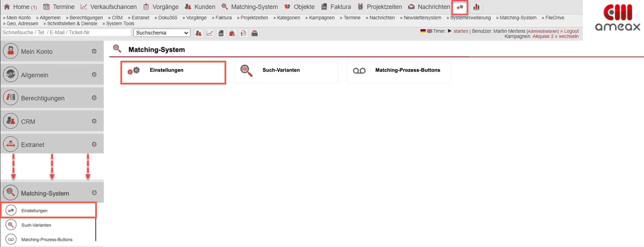Open the settings gears icon in top navigation
Viewport: 644px width, 247px height.
[459, 7]
